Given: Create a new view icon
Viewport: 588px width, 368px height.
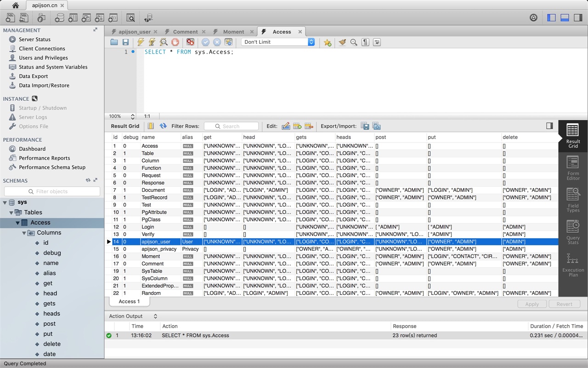Looking at the screenshot, I should point(86,18).
